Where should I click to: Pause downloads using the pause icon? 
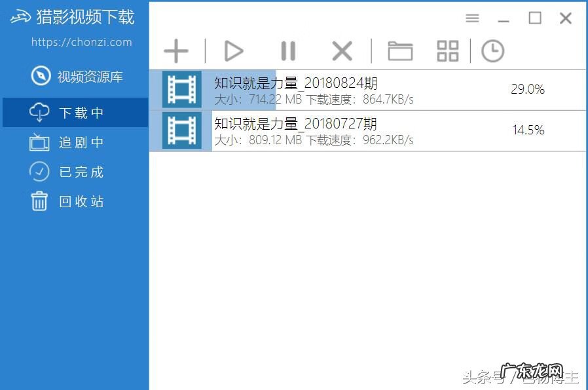pyautogui.click(x=287, y=50)
